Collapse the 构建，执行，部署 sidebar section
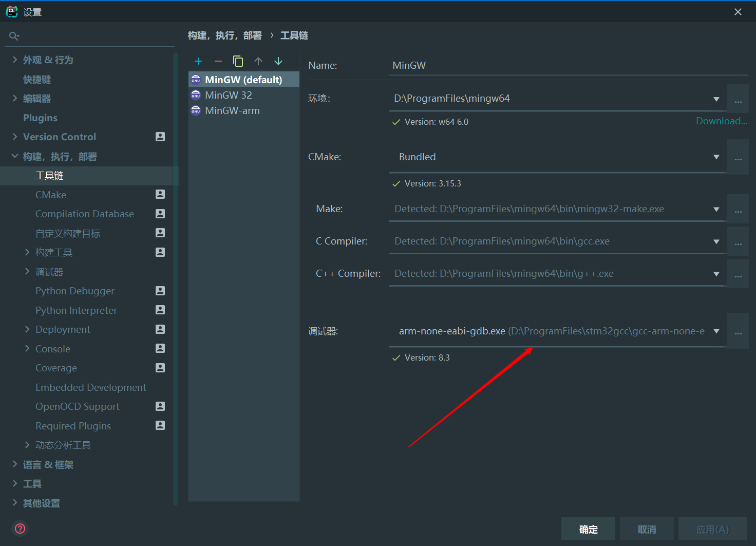The height and width of the screenshot is (546, 756). tap(15, 156)
